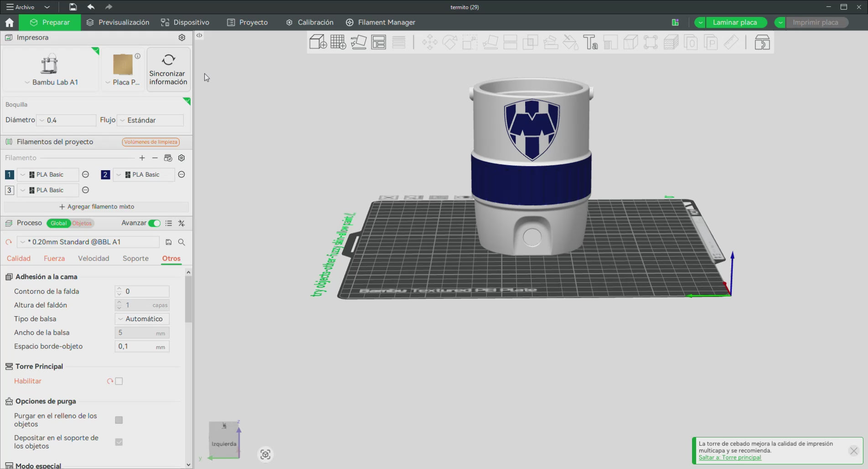This screenshot has width=868, height=469.
Task: Open the Bambu Lab A1 printer dropdown
Action: click(x=51, y=82)
